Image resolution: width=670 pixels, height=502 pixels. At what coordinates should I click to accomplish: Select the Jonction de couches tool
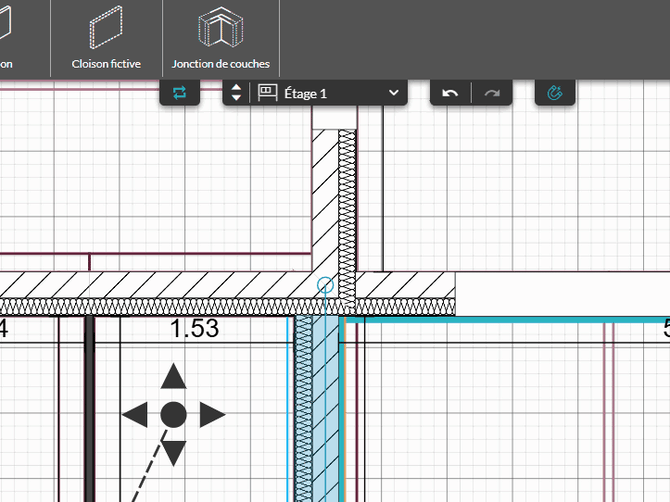[221, 37]
